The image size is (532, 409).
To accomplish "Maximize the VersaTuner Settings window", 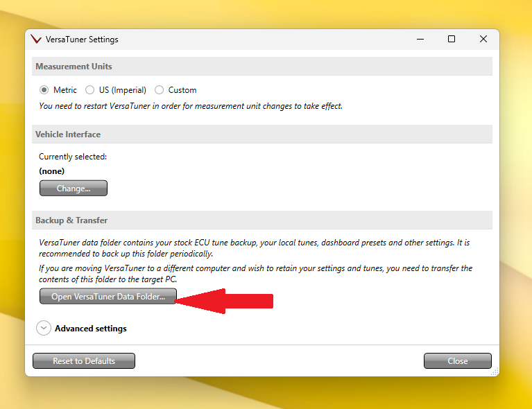I will [452, 40].
